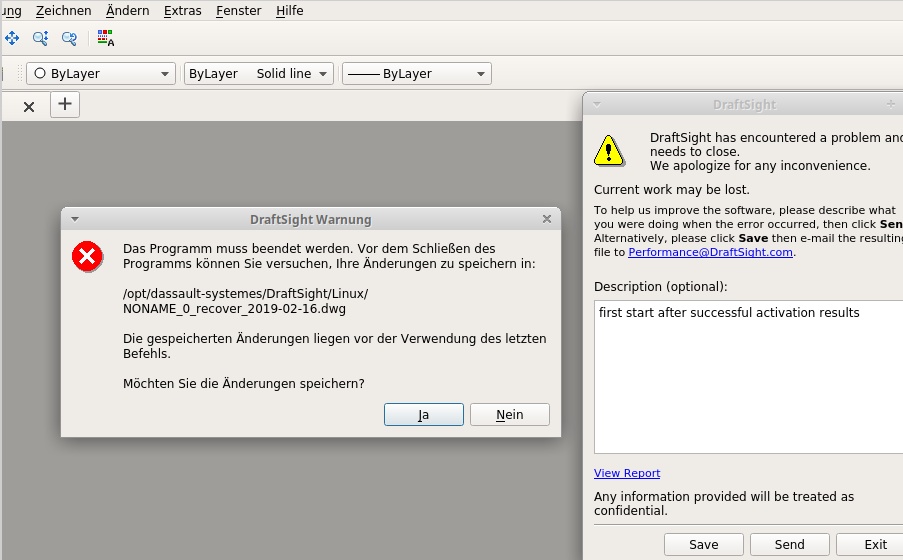Click the yellow warning triangle icon

tap(609, 151)
